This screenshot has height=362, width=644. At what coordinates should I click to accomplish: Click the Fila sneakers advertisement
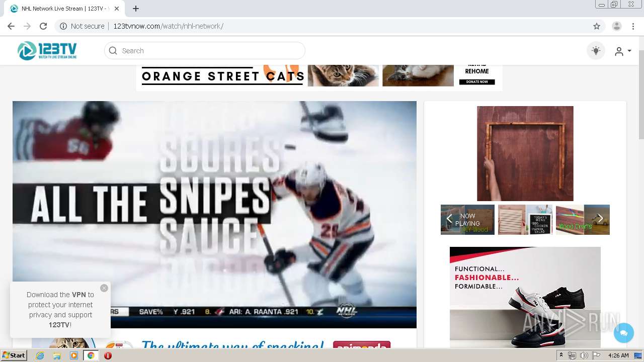(525, 297)
